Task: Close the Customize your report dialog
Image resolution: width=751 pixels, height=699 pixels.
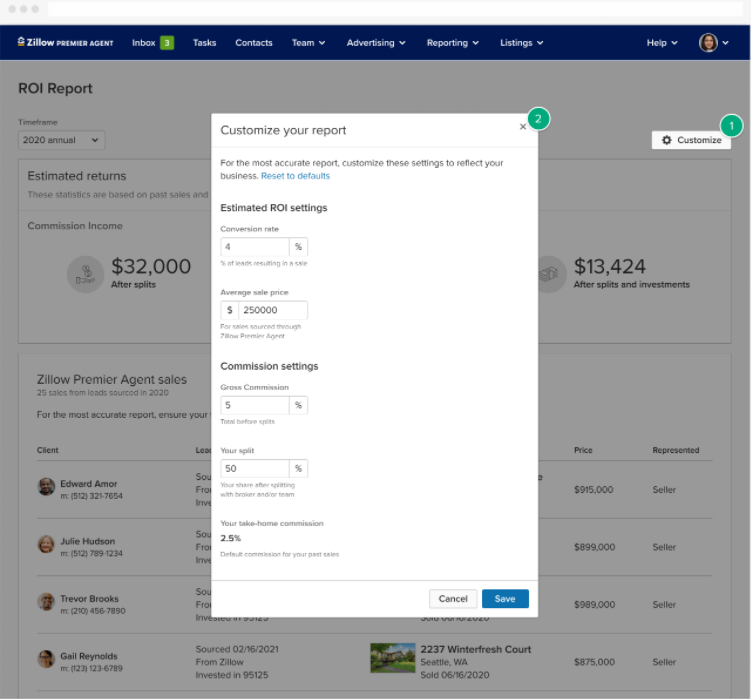Action: (523, 127)
